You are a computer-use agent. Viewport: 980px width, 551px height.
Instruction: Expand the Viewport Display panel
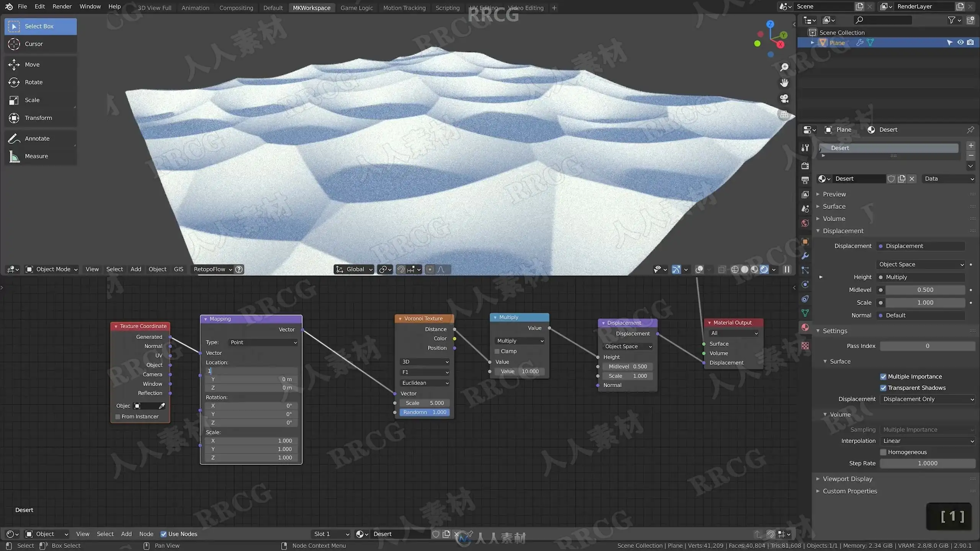[847, 479]
